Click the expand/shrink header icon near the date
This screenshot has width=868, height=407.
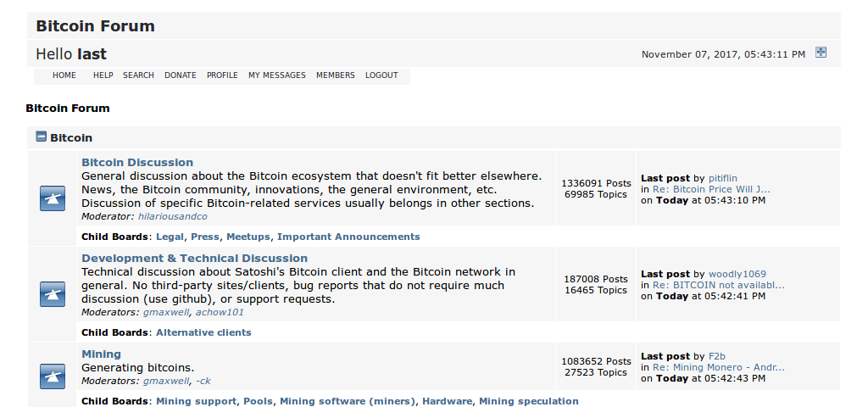pyautogui.click(x=821, y=53)
